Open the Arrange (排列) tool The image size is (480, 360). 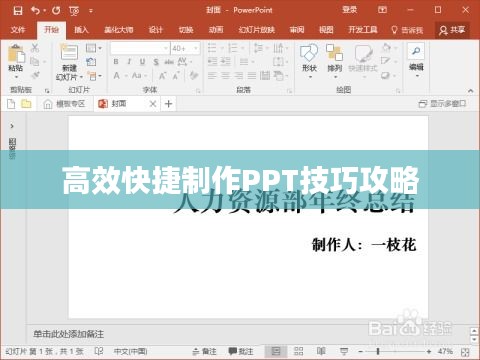(x=334, y=53)
